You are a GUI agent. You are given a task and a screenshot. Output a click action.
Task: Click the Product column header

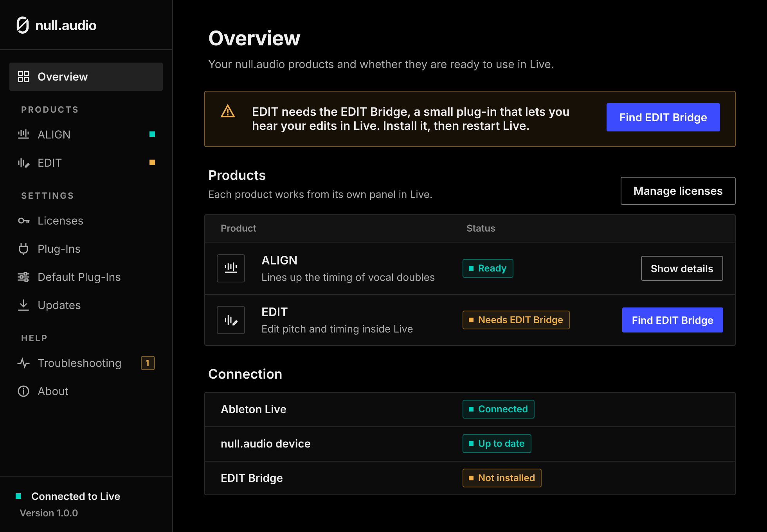click(x=238, y=228)
